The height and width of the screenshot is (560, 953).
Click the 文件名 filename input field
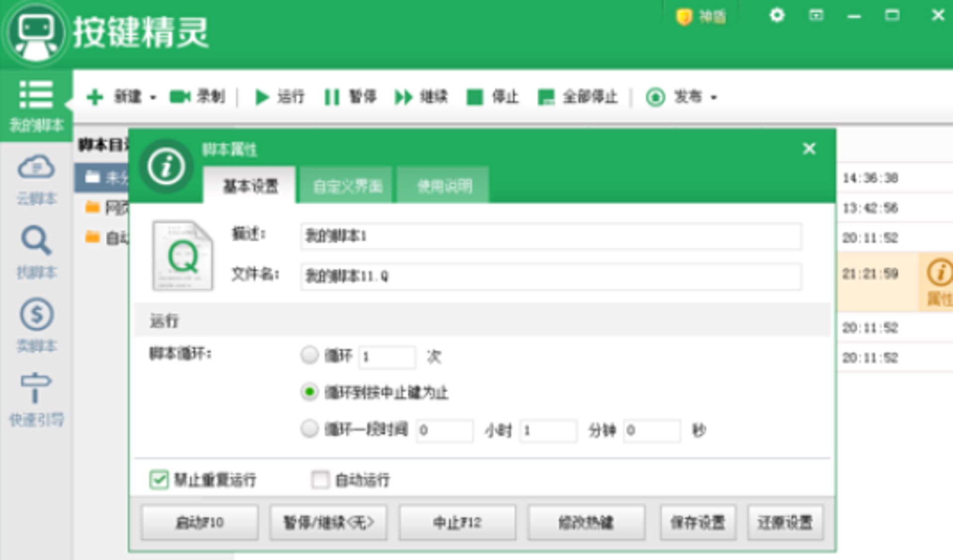point(550,276)
